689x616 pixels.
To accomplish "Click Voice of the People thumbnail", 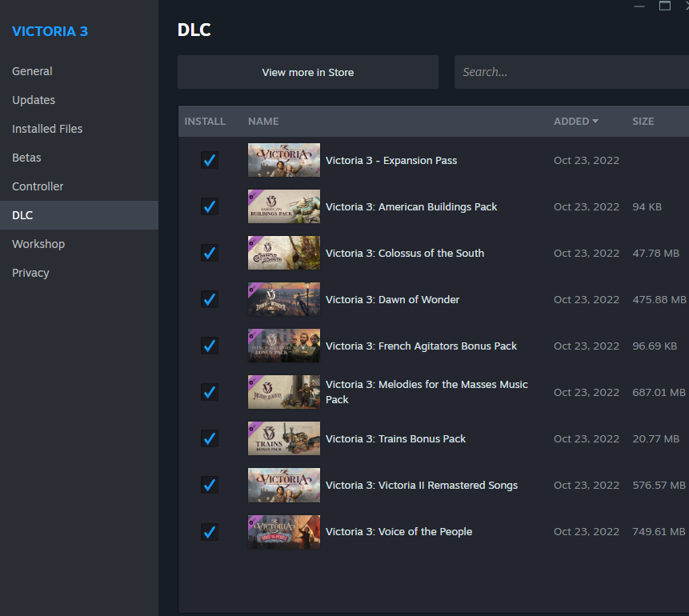I will coord(284,532).
